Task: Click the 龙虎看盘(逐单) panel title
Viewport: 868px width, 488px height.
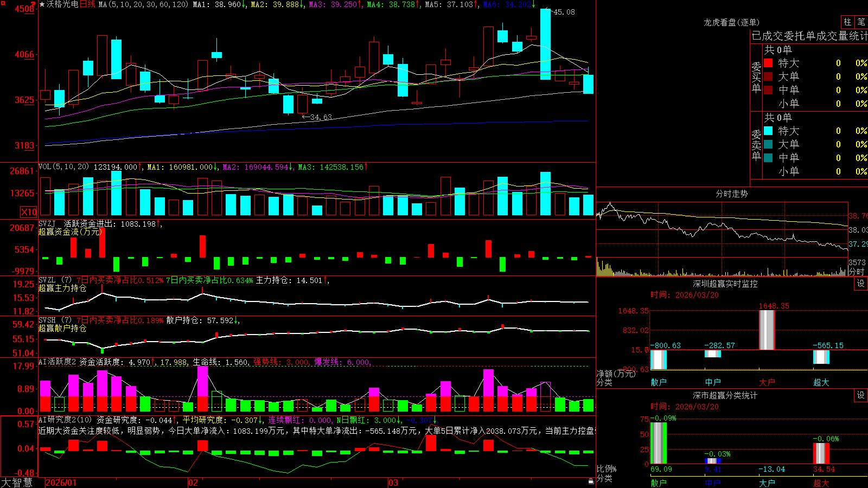Action: coord(731,22)
